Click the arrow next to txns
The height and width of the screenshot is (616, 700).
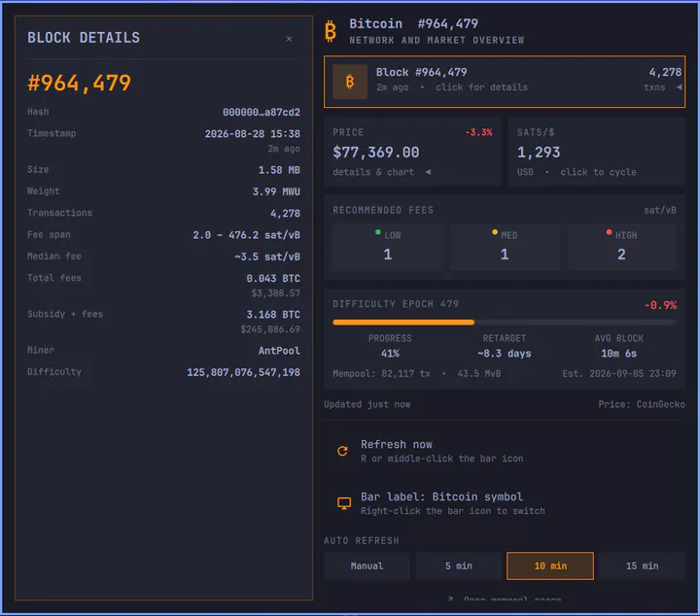[679, 87]
